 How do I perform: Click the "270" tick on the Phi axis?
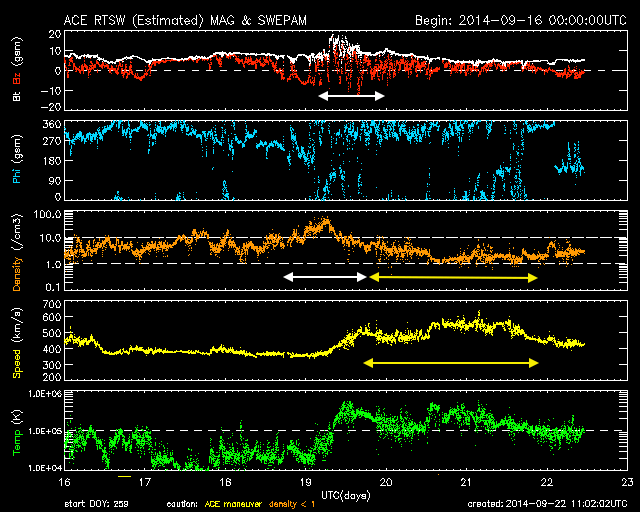pyautogui.click(x=52, y=141)
